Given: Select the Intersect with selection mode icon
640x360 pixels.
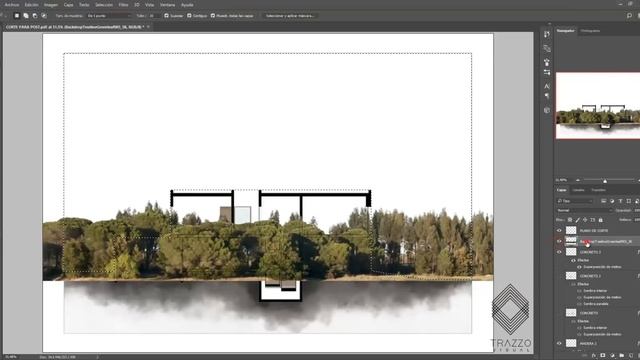Looking at the screenshot, I should 44,16.
